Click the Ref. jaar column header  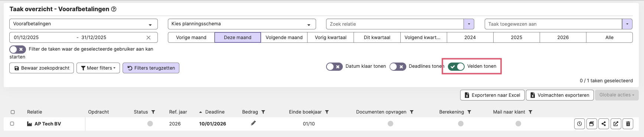pos(178,112)
